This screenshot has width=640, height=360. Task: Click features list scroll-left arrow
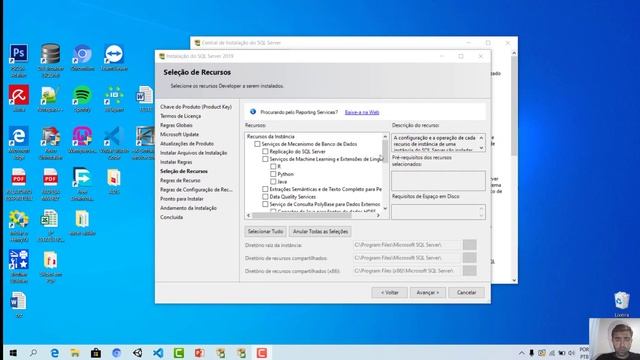click(249, 215)
